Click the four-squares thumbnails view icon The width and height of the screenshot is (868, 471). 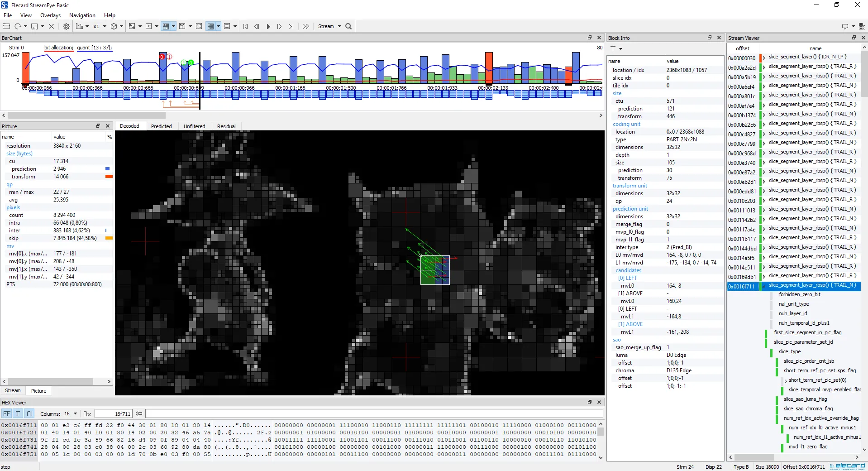pos(199,26)
